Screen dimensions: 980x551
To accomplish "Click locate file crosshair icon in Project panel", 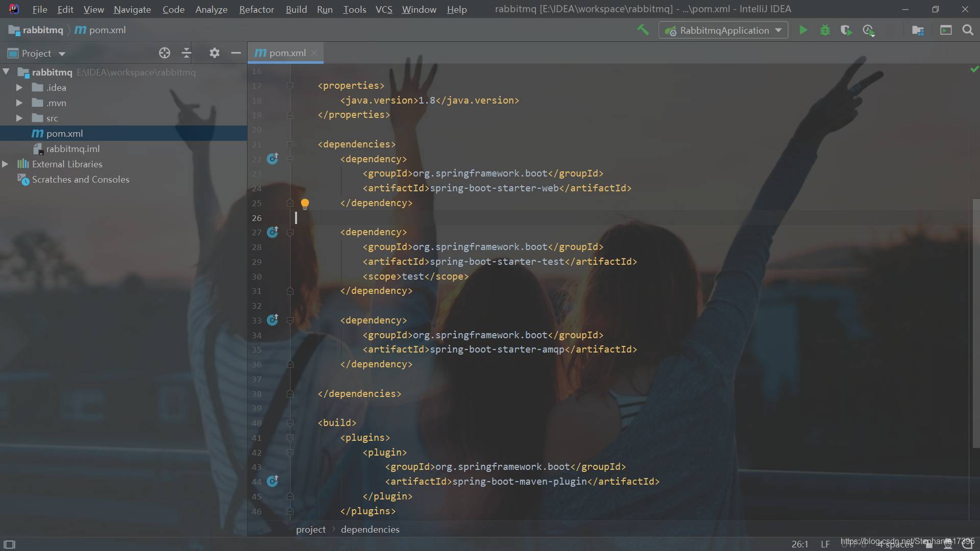I will click(x=164, y=53).
